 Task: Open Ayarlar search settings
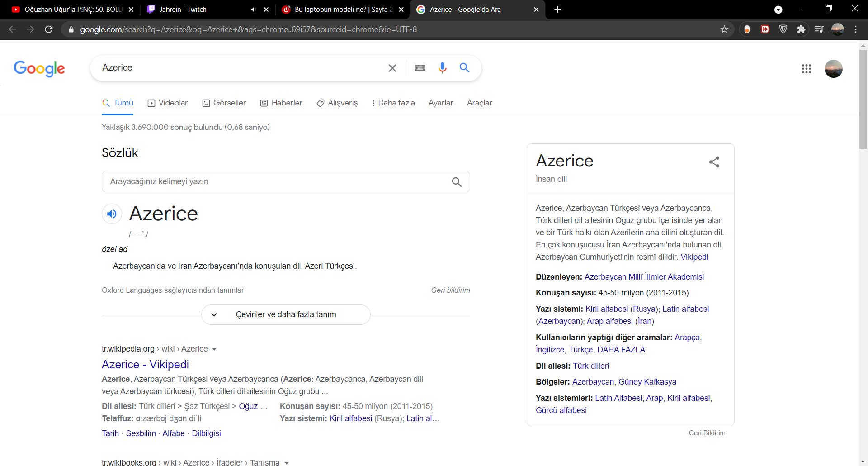tap(441, 103)
